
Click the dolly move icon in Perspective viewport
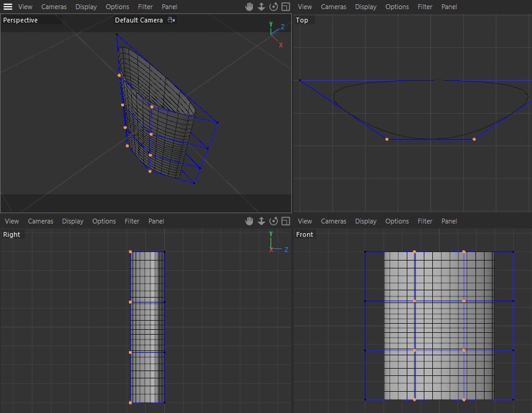[x=261, y=7]
